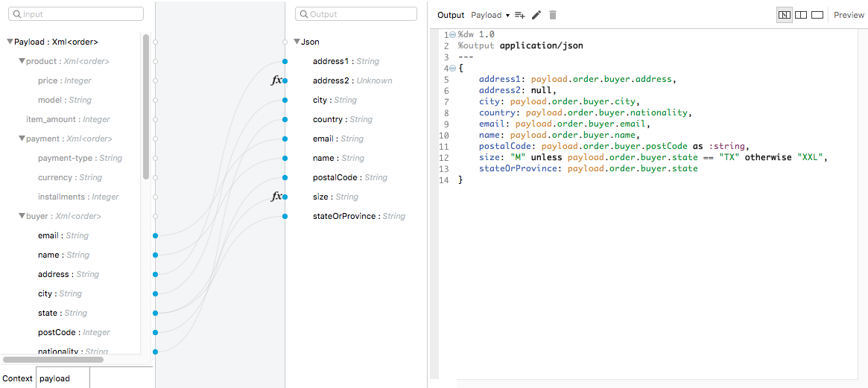The height and width of the screenshot is (388, 868).
Task: Click the fold marker on code line 4
Action: tap(453, 69)
